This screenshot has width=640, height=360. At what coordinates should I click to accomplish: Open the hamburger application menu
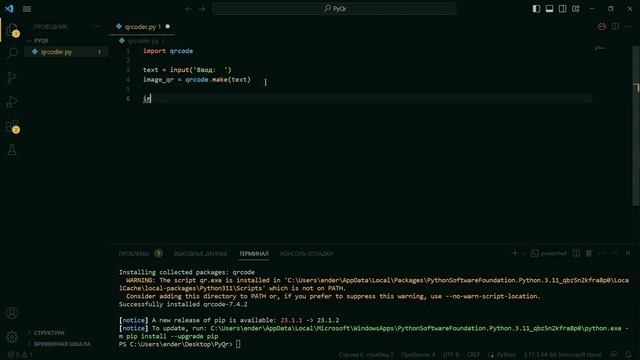coord(27,9)
